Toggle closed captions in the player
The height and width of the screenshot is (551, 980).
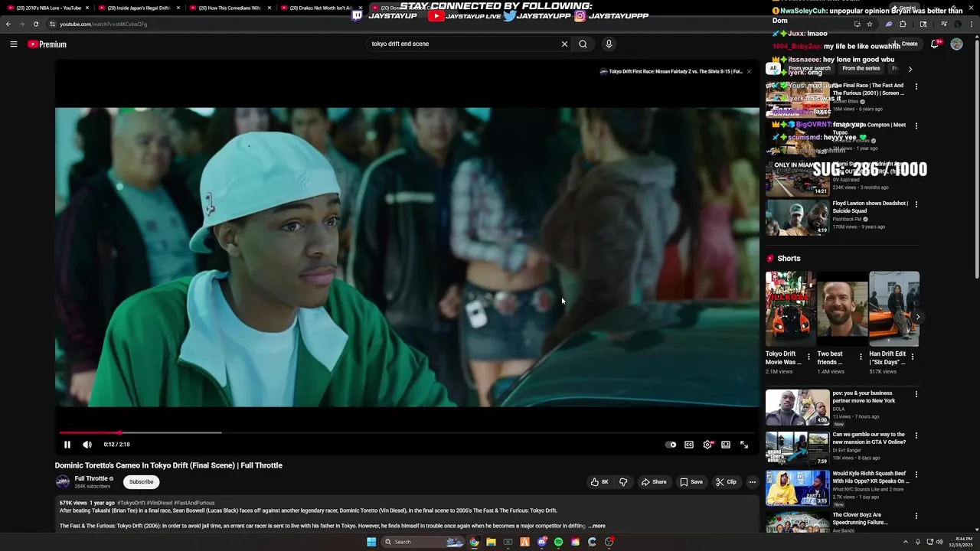click(689, 445)
